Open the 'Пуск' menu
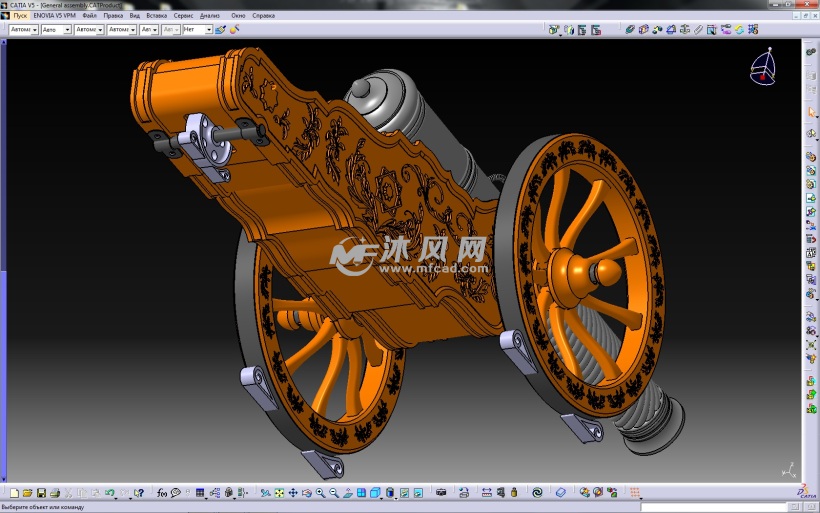The width and height of the screenshot is (820, 513). click(x=20, y=16)
